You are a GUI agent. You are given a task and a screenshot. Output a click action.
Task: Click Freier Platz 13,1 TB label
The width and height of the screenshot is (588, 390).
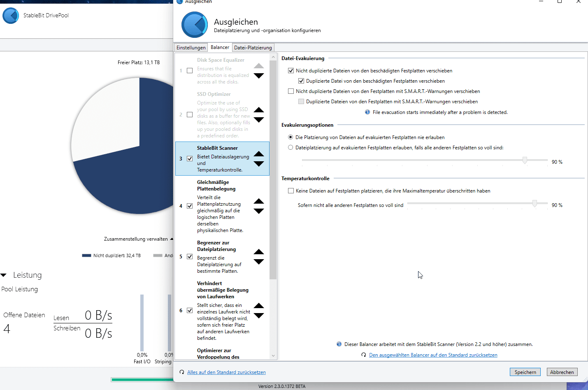139,63
